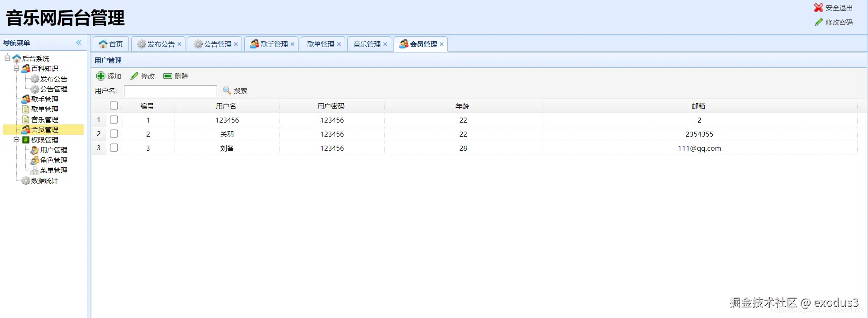Collapse the 后台系统 tree node
The height and width of the screenshot is (318, 868).
7,58
